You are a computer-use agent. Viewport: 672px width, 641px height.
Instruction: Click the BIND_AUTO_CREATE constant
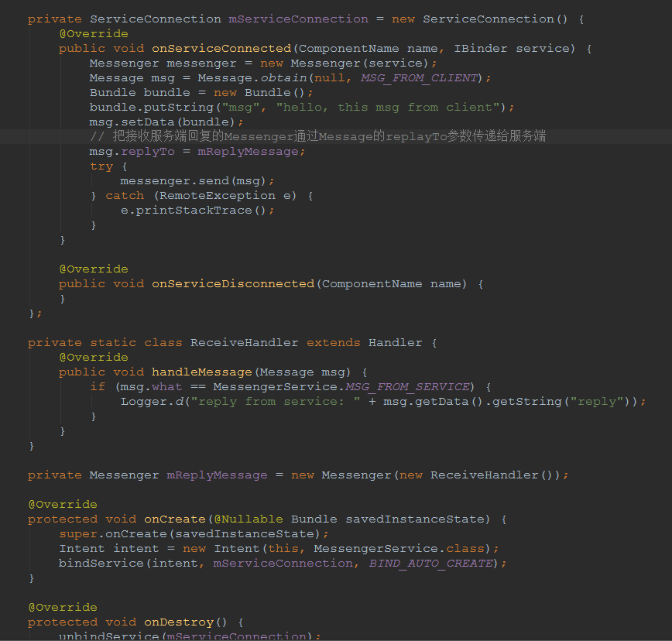430,564
